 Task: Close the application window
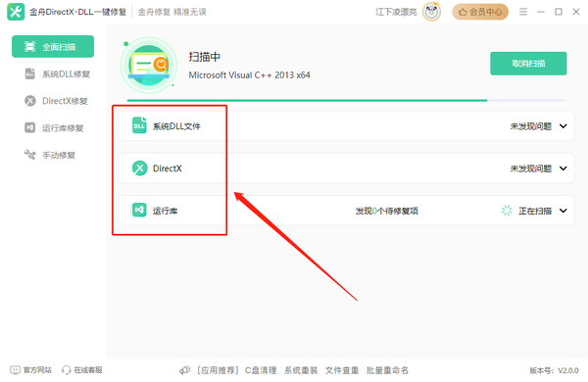pyautogui.click(x=576, y=12)
